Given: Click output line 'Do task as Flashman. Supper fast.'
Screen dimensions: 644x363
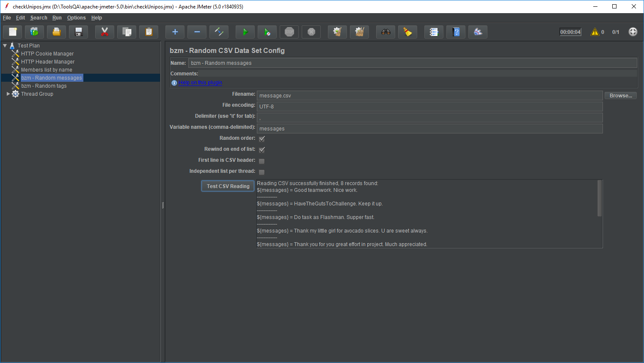Looking at the screenshot, I should click(316, 217).
